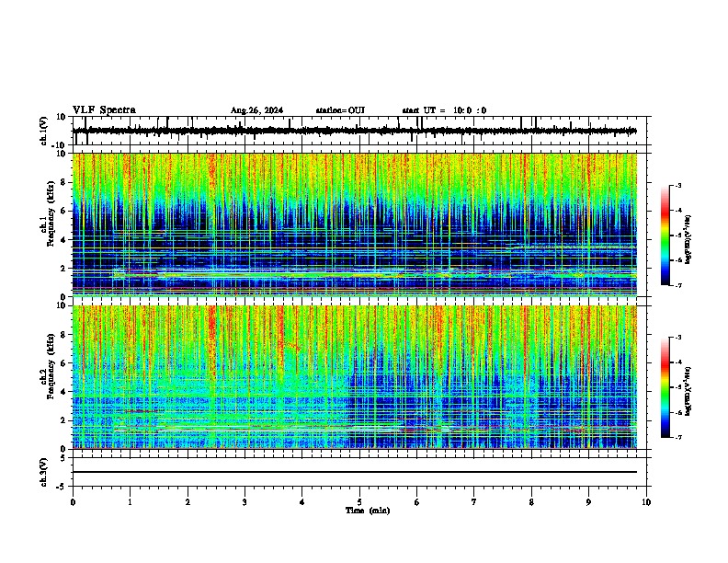
Task: Click the ch.1 voltage waveform trace panel
Action: click(361, 131)
